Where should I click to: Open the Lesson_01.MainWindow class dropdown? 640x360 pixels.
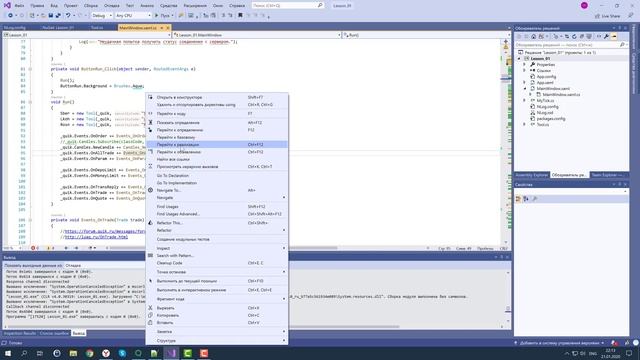click(x=256, y=35)
